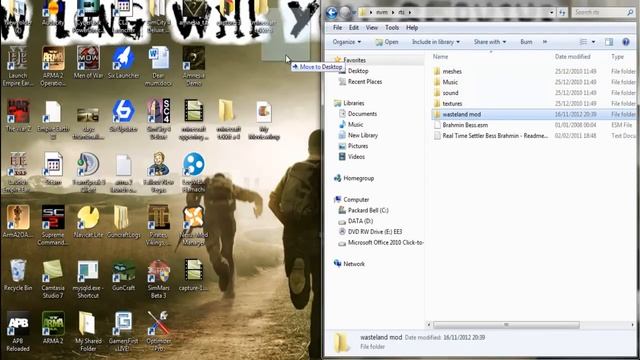The height and width of the screenshot is (360, 640).
Task: Click Explorer Back navigation arrow
Action: [331, 13]
